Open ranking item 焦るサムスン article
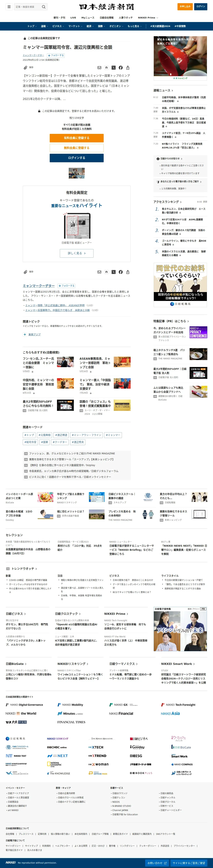Viewport: 213px width, 868px height. pyautogui.click(x=183, y=211)
